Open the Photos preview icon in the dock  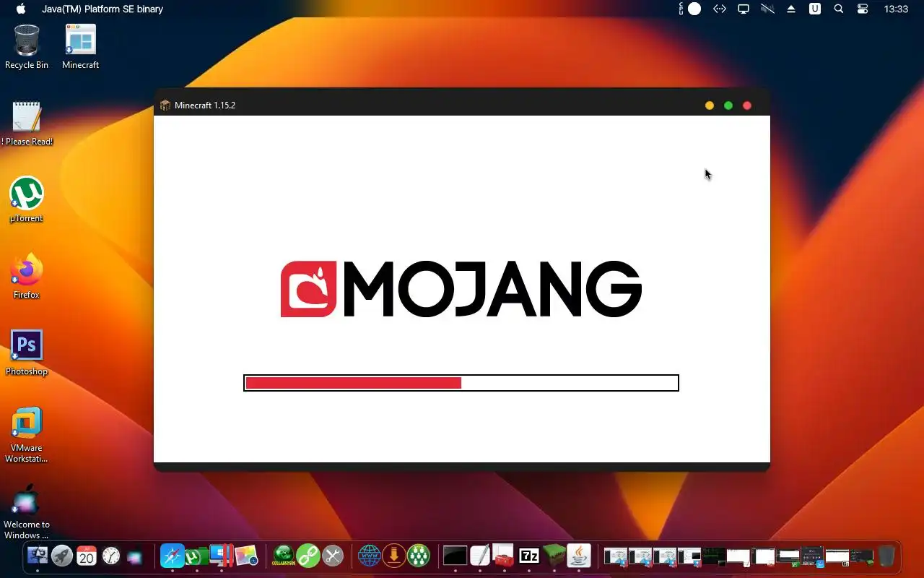click(x=246, y=556)
